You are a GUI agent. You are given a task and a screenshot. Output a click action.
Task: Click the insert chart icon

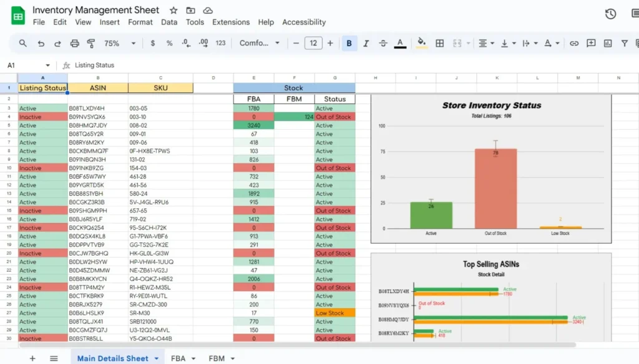[x=607, y=44]
